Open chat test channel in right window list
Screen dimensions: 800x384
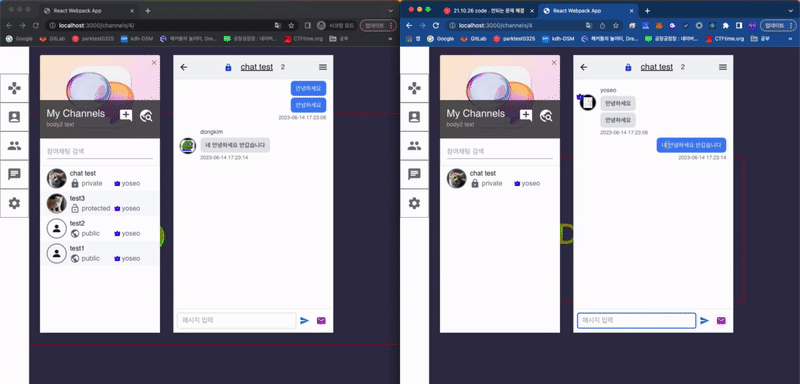tap(500, 178)
